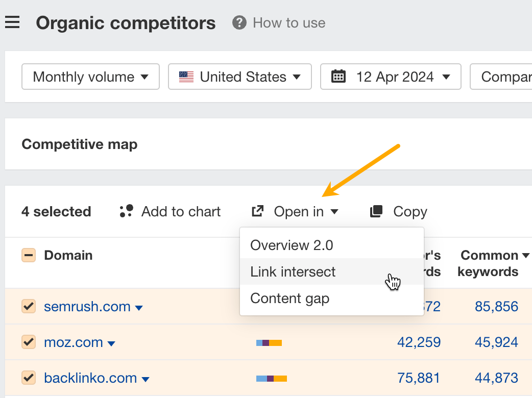Click the United States flag icon
This screenshot has width=532, height=398.
(x=186, y=77)
